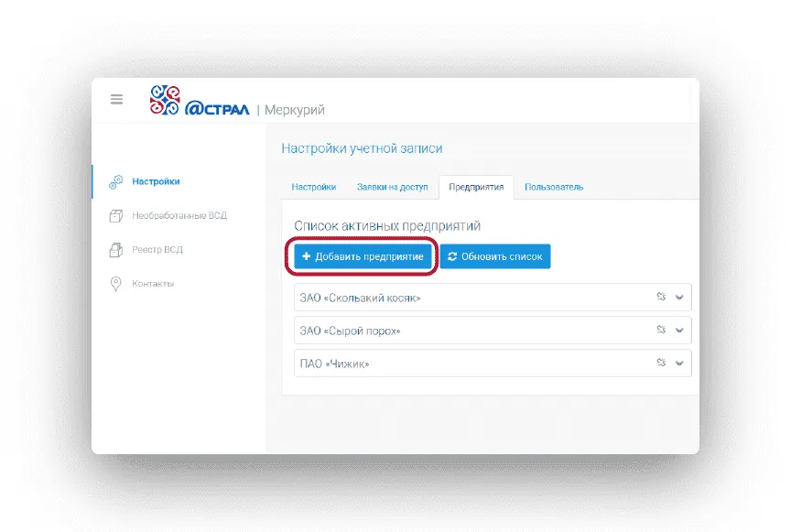This screenshot has height=532, width=791.
Task: Click the unlink icon for ЗАО «Сырой порох»
Action: [x=661, y=331]
